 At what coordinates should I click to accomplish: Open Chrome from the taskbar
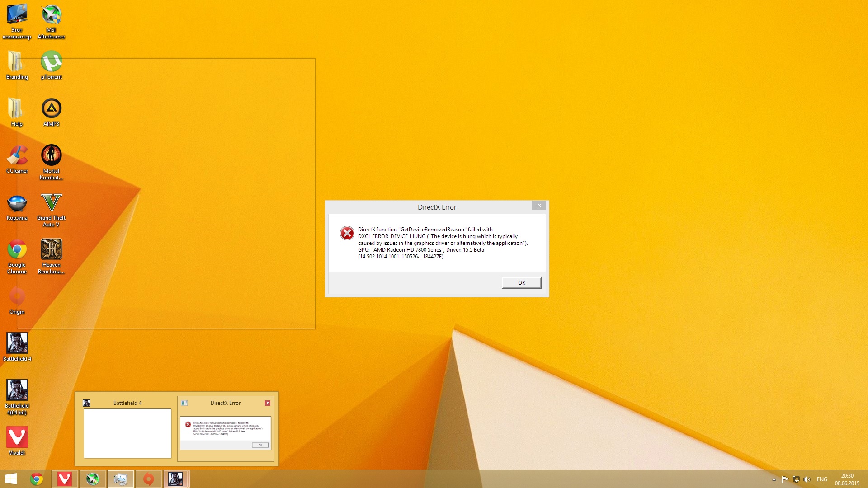pos(37,479)
